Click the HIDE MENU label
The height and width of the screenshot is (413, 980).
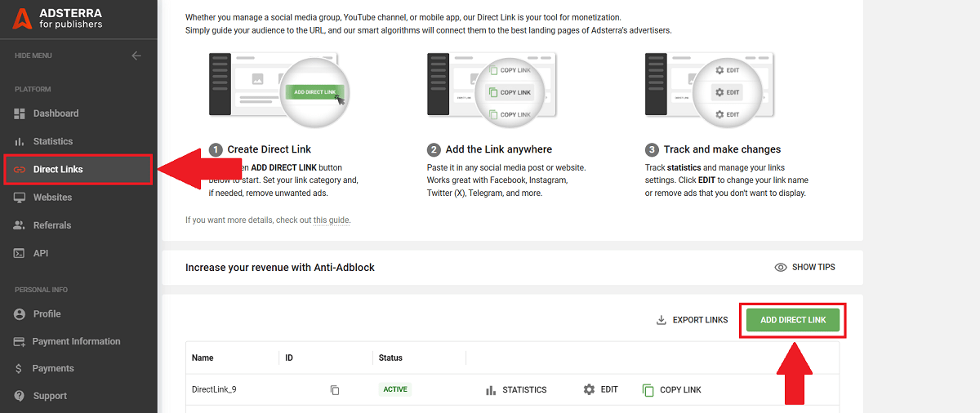click(x=33, y=56)
